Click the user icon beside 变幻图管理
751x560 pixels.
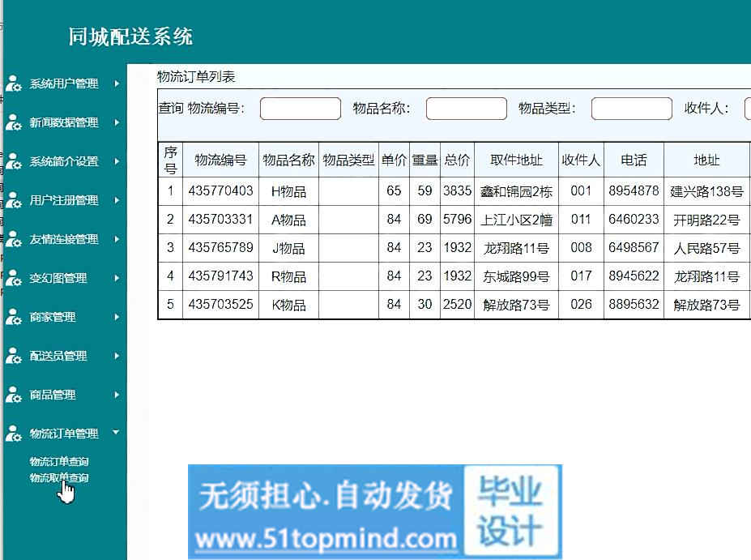14,278
